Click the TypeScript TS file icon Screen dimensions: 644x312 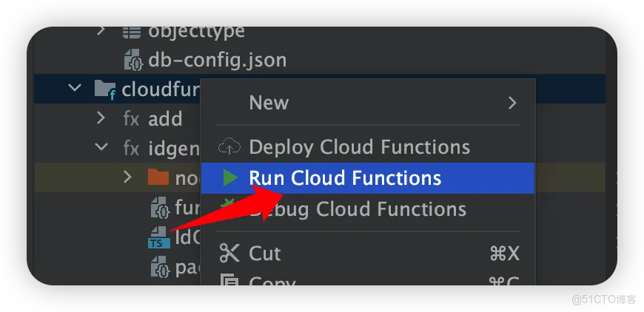point(159,238)
